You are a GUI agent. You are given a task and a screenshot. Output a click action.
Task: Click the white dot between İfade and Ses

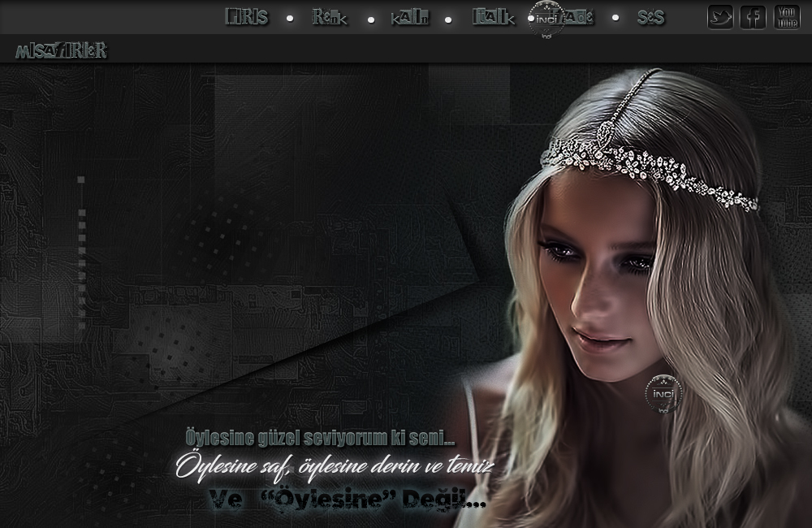click(615, 17)
